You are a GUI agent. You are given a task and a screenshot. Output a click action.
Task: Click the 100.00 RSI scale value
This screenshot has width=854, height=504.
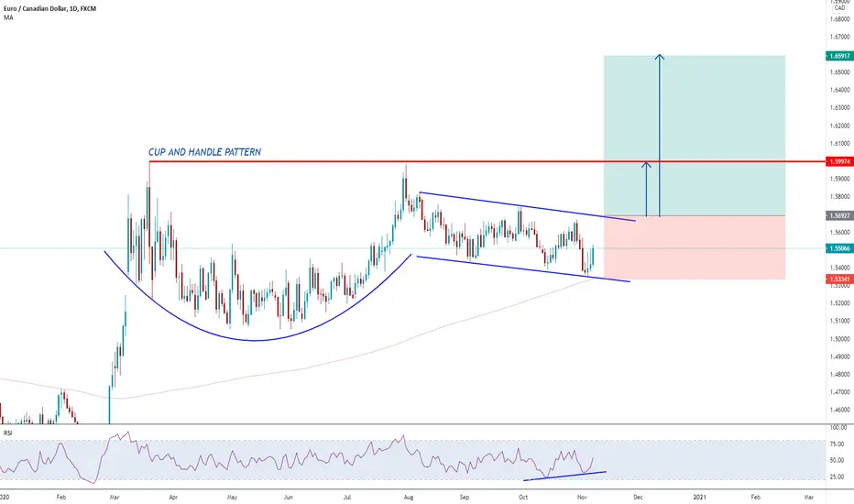point(838,428)
